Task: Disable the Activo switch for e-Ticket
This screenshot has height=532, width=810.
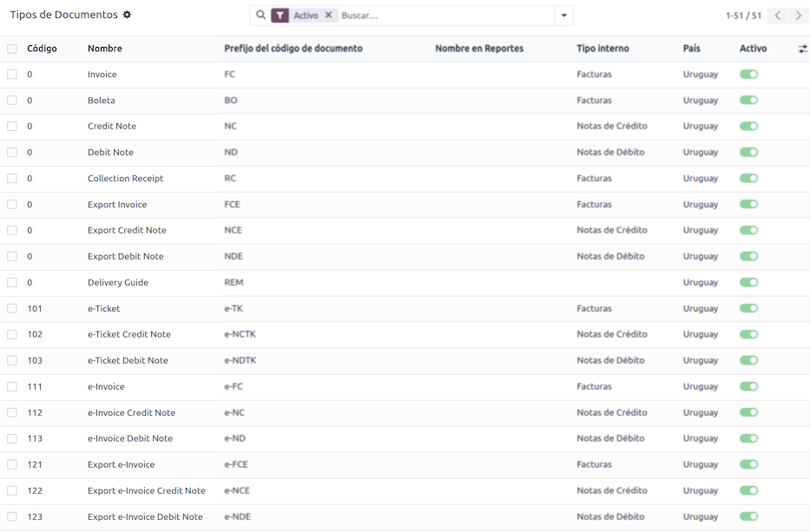Action: pos(748,308)
